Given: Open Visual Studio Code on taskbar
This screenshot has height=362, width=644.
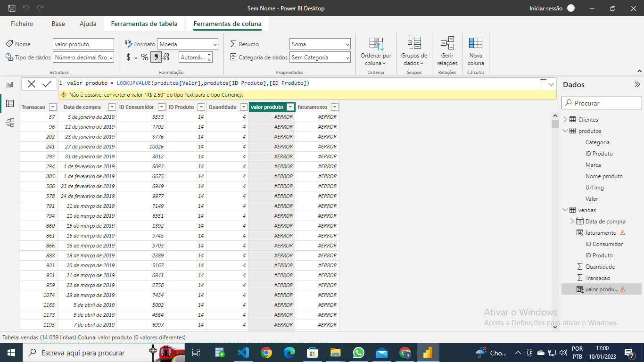Looking at the screenshot, I should point(243,353).
